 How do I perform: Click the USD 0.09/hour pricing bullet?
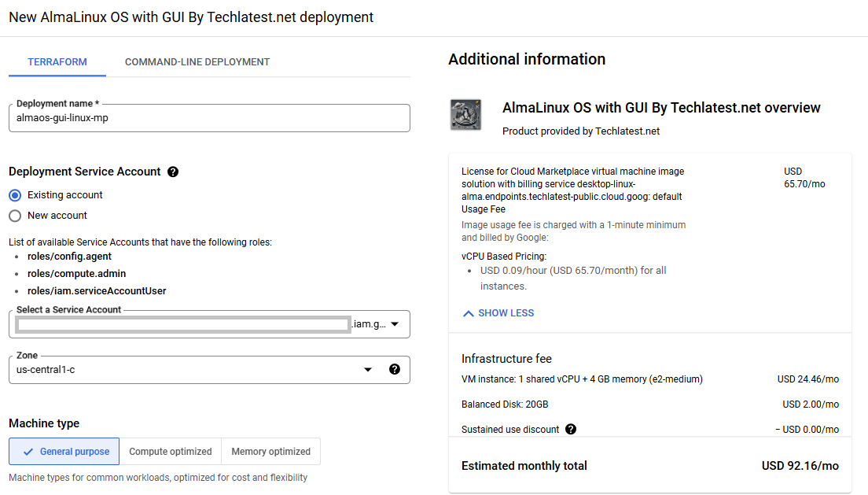coord(573,278)
